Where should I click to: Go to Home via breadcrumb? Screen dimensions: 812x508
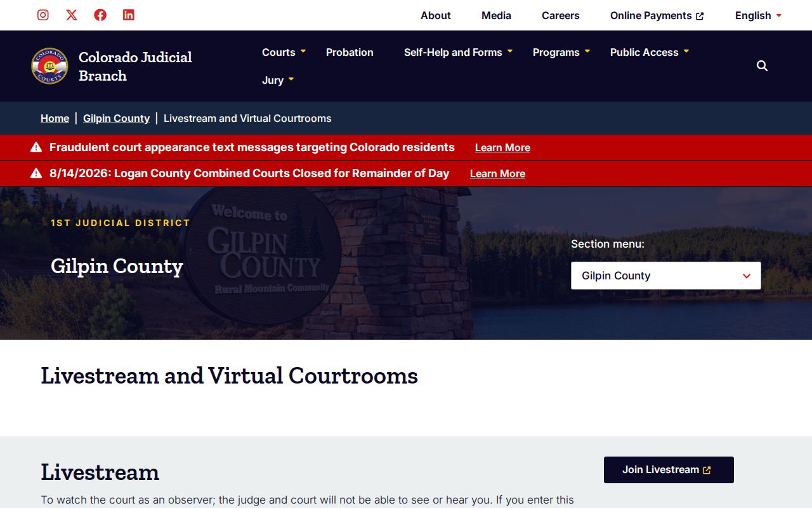pos(55,118)
